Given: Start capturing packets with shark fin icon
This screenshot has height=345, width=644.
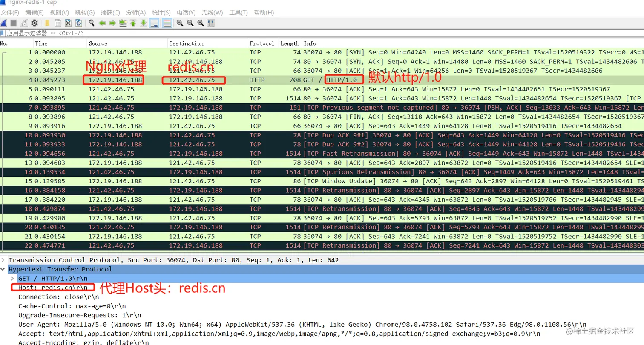Looking at the screenshot, I should click(x=3, y=23).
